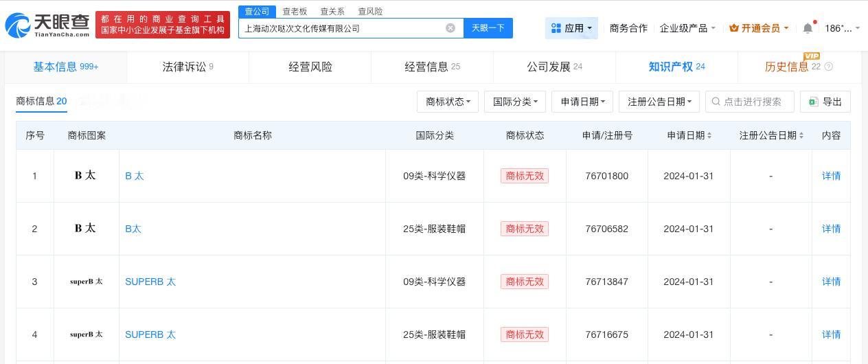Open the 公司发展 tab

pyautogui.click(x=555, y=67)
